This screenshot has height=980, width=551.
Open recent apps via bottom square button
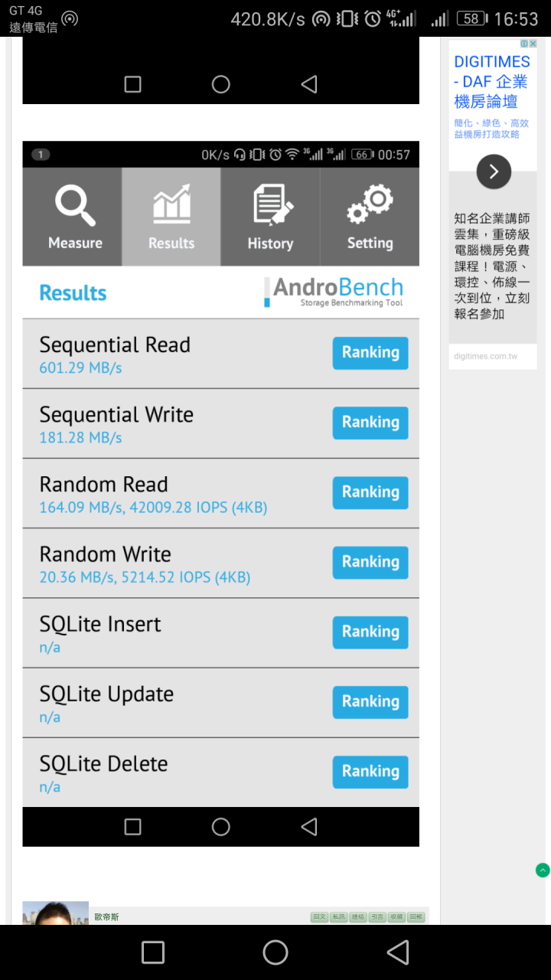153,952
